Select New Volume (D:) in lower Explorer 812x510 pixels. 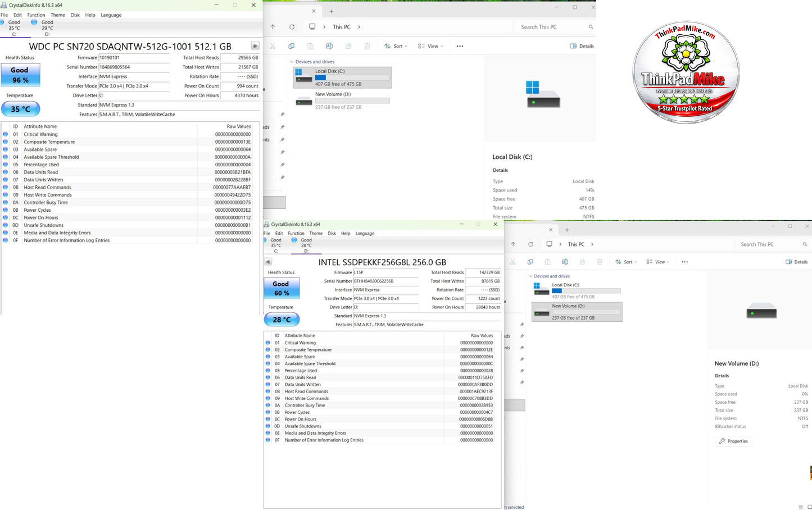(577, 312)
